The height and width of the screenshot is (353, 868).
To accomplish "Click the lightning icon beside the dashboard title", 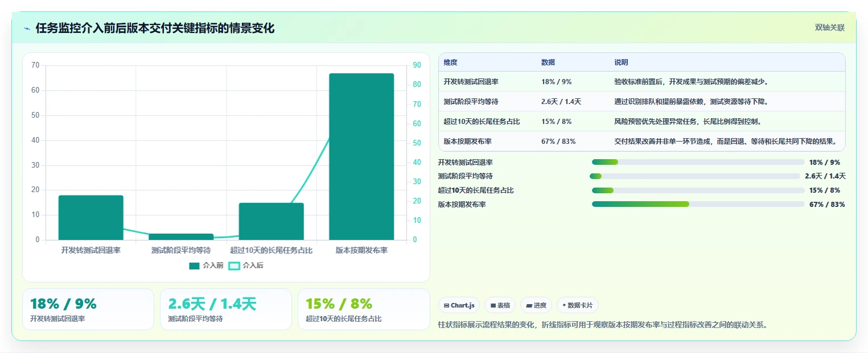I will tap(27, 28).
